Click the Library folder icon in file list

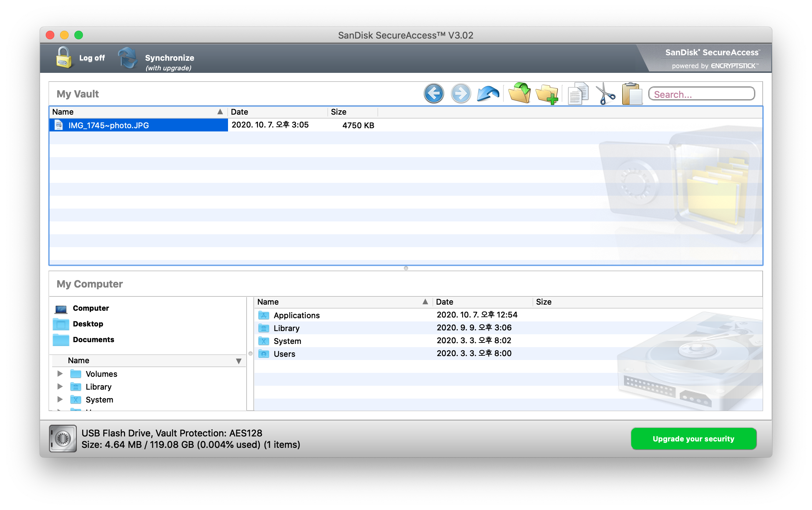click(x=264, y=328)
